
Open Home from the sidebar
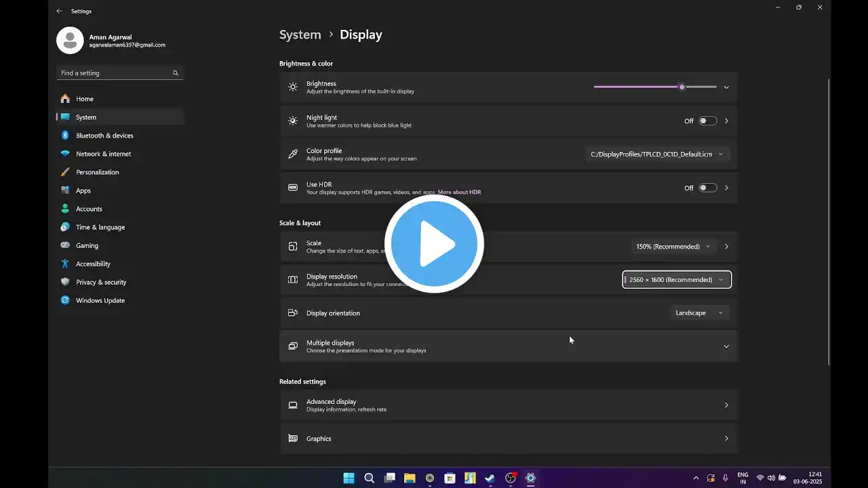(120, 99)
